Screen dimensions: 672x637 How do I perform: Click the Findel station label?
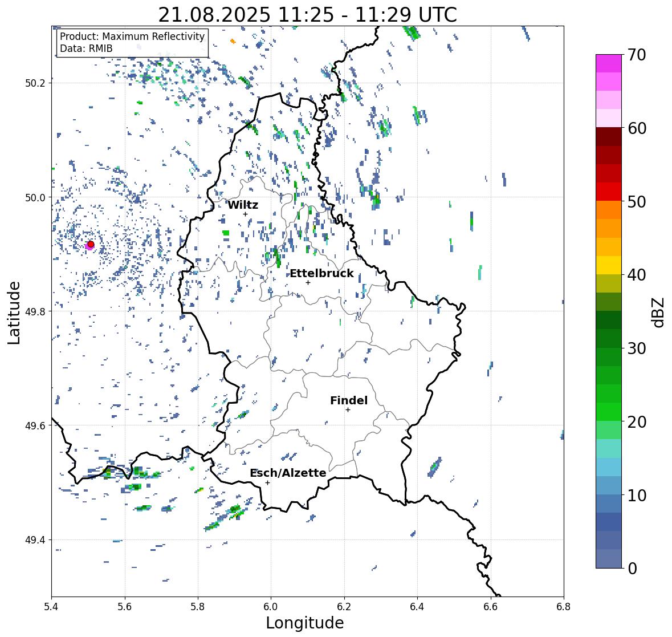pyautogui.click(x=348, y=400)
